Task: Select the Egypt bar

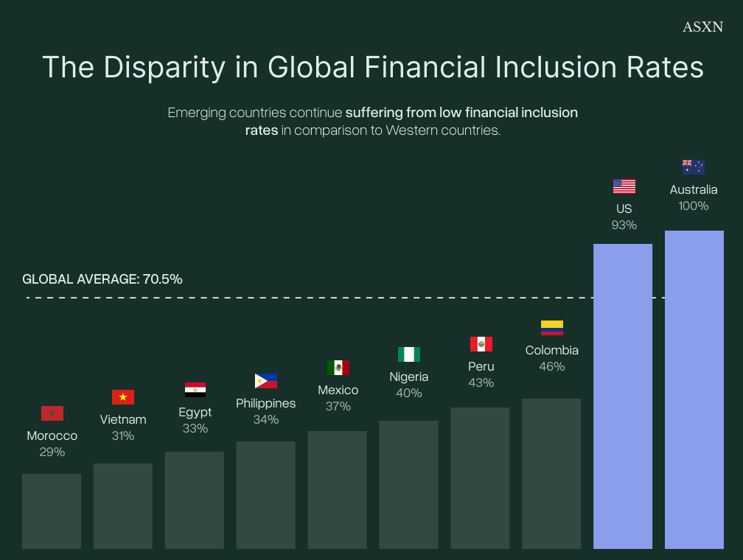Action: click(x=195, y=500)
